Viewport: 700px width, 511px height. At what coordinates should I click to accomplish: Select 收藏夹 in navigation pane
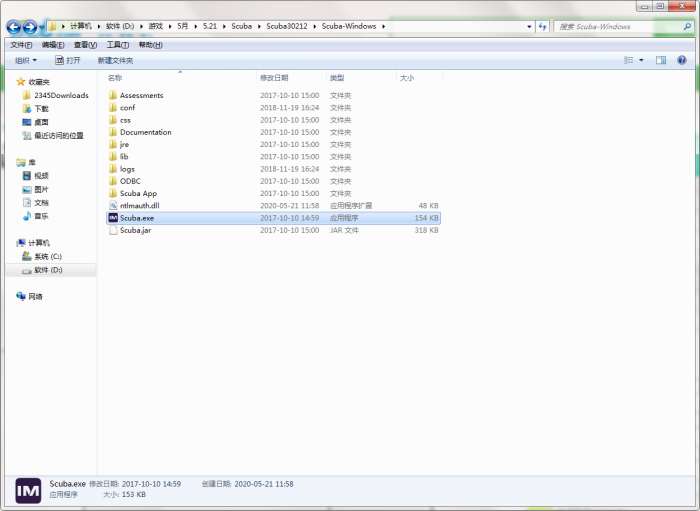point(39,82)
